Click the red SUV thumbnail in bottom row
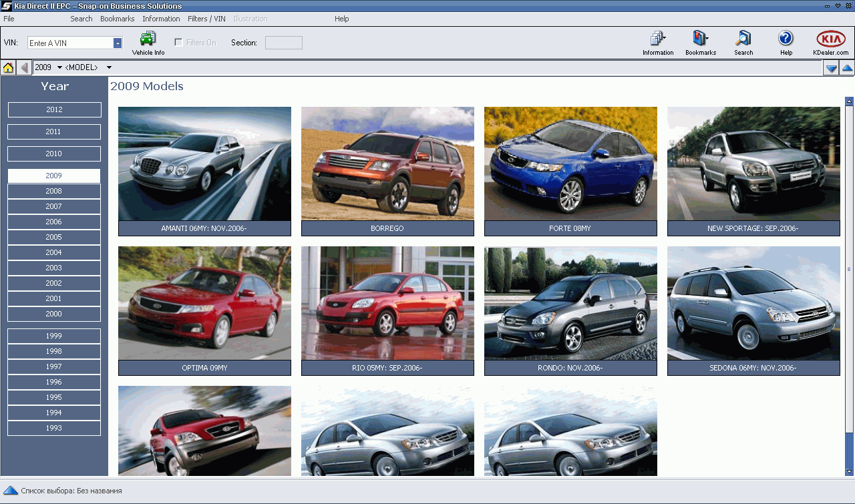 [204, 431]
